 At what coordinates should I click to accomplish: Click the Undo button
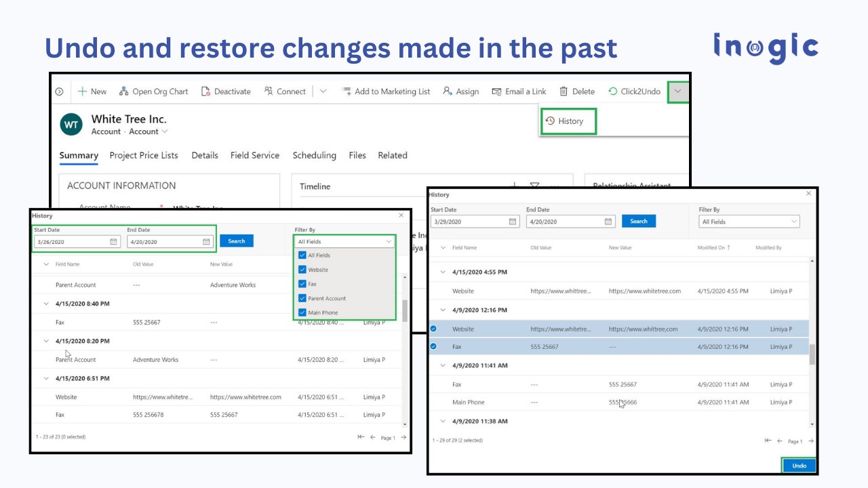pos(800,466)
